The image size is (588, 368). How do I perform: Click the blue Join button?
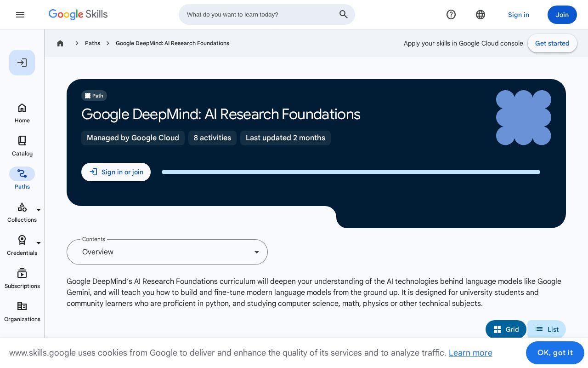[562, 15]
